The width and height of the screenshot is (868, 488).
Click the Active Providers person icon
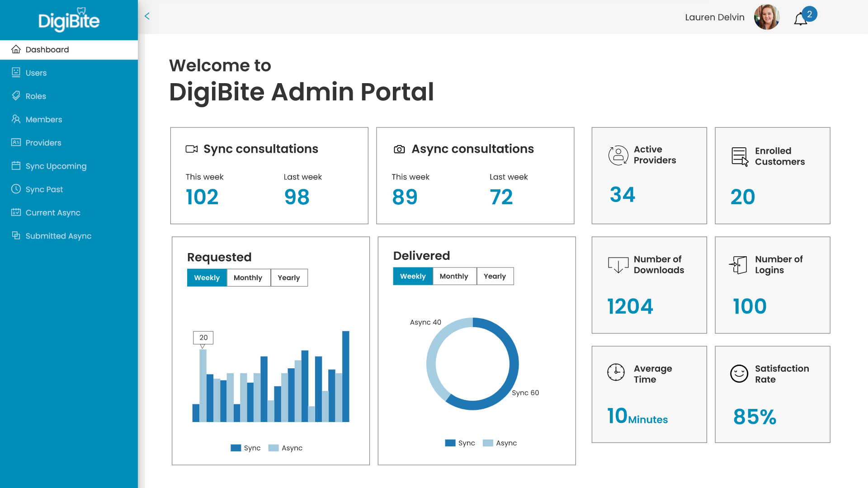click(x=618, y=155)
